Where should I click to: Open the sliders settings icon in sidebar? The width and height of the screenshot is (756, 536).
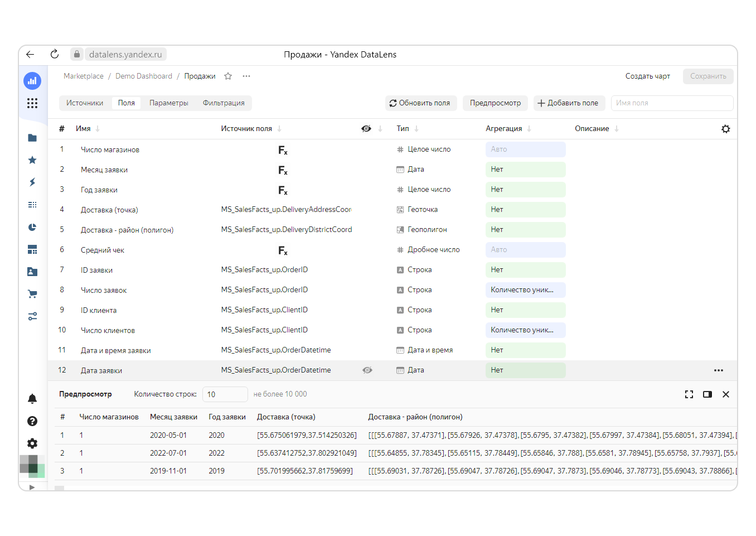(x=32, y=316)
